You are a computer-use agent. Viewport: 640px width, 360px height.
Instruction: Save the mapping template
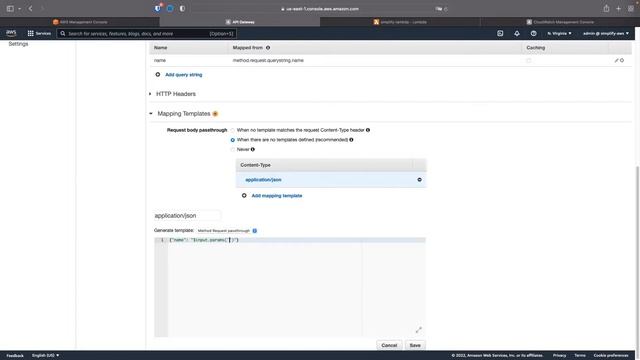[415, 345]
